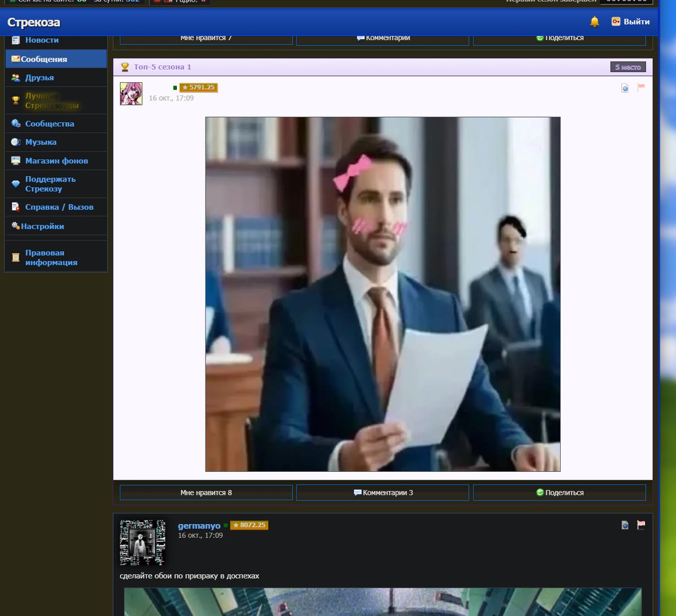Click the trophy icon beside Топ-5 сезона 1
This screenshot has width=676, height=616.
coord(125,67)
